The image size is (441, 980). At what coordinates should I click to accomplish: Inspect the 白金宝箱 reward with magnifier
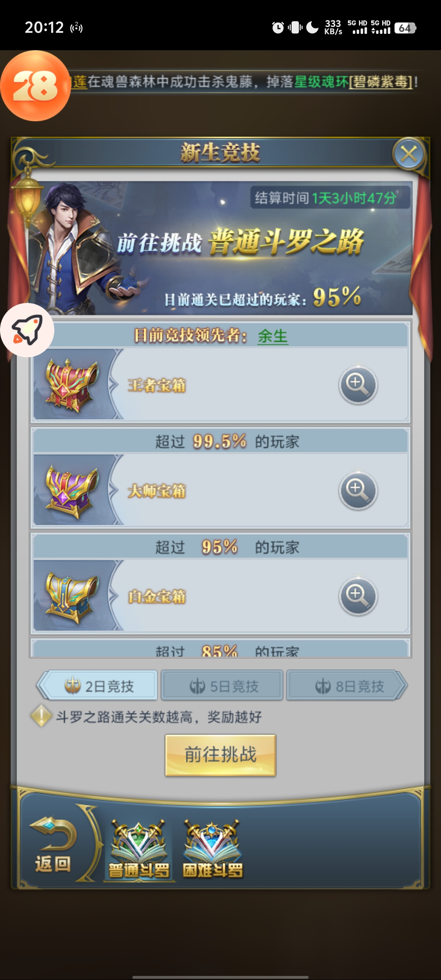click(x=358, y=596)
